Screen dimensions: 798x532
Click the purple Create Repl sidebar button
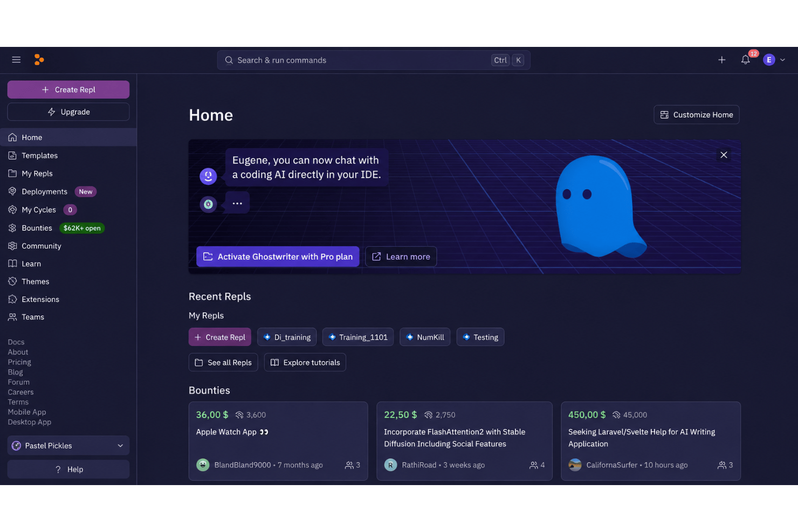[x=68, y=89]
